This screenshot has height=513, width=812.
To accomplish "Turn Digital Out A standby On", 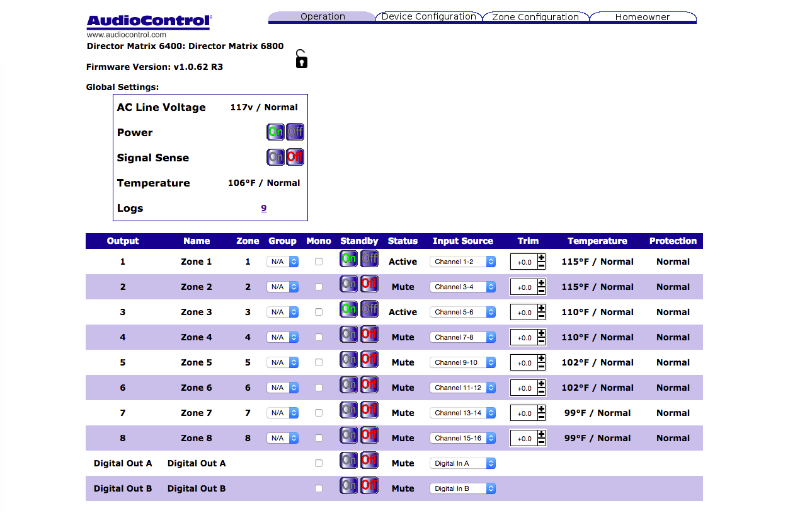I will click(x=348, y=461).
